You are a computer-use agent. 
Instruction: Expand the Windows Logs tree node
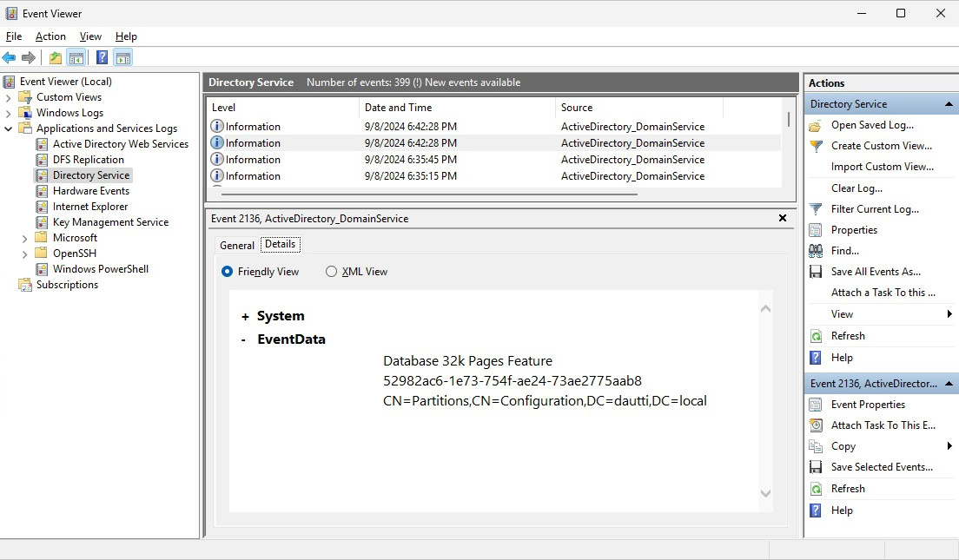[9, 113]
